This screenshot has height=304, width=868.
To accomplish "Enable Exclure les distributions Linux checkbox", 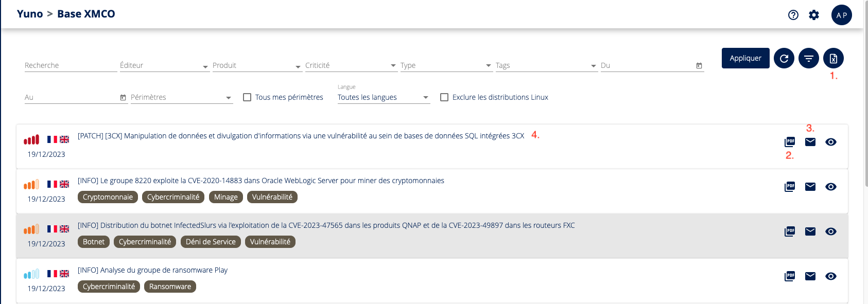I will [444, 97].
